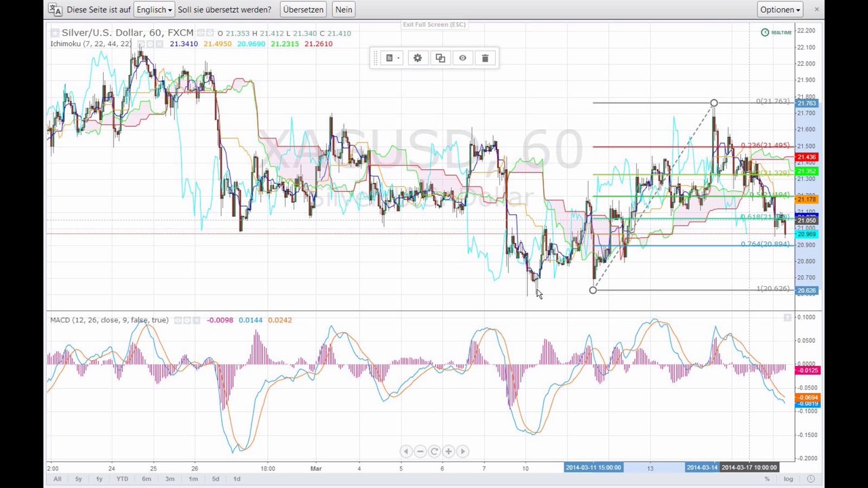Delete the drawing with the trash icon
This screenshot has width=868, height=488.
click(x=485, y=58)
